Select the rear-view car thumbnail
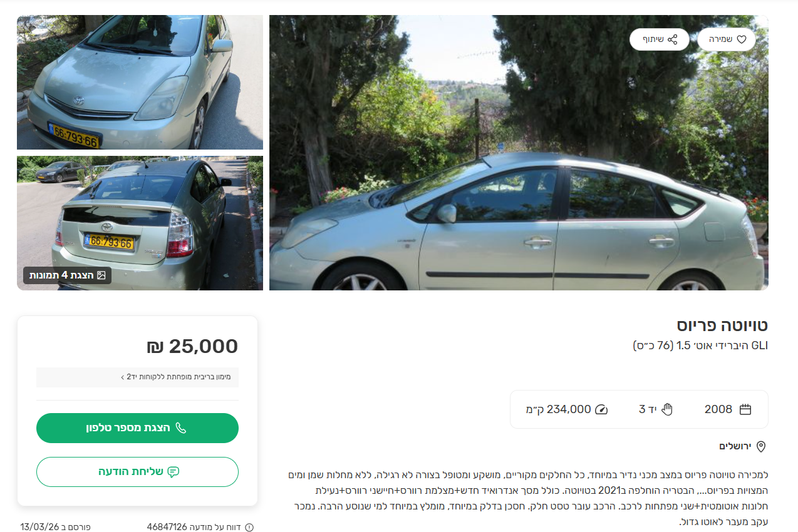 tap(140, 223)
